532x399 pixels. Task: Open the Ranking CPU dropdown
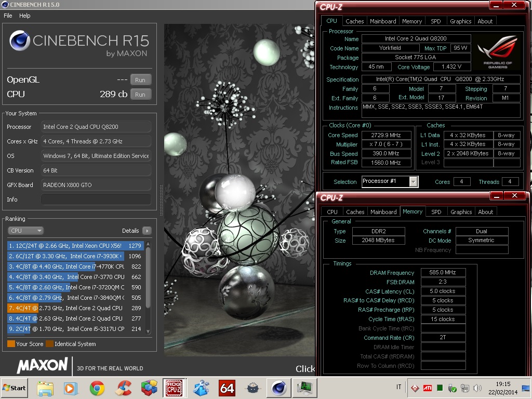point(25,231)
